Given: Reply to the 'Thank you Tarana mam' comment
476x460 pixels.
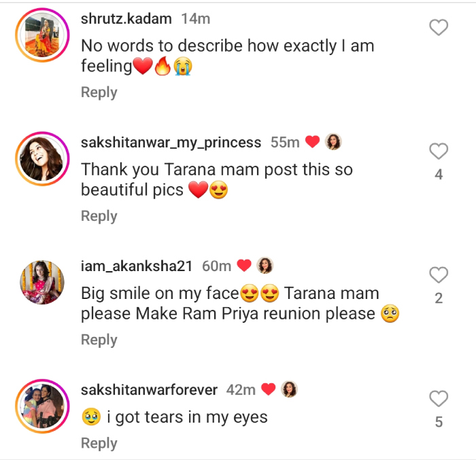Looking at the screenshot, I should pos(99,216).
